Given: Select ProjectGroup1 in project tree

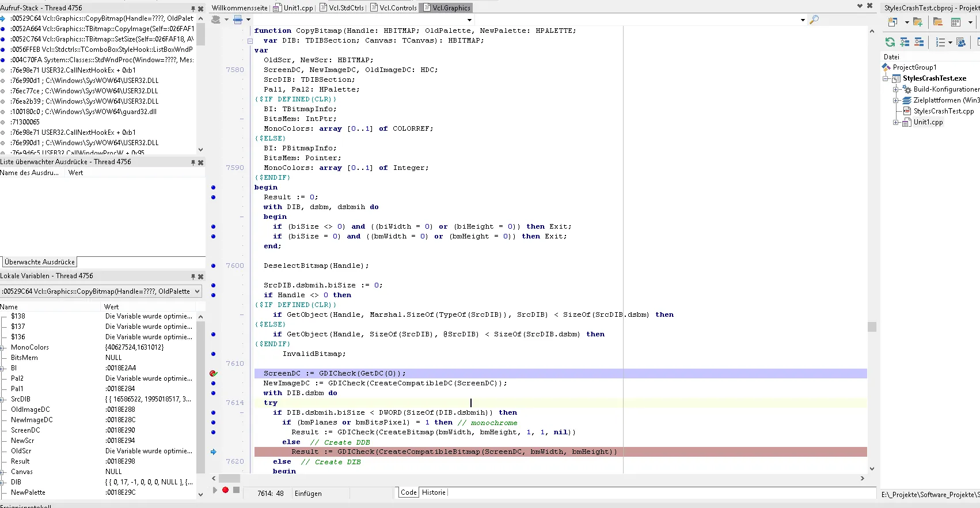Looking at the screenshot, I should pyautogui.click(x=914, y=67).
